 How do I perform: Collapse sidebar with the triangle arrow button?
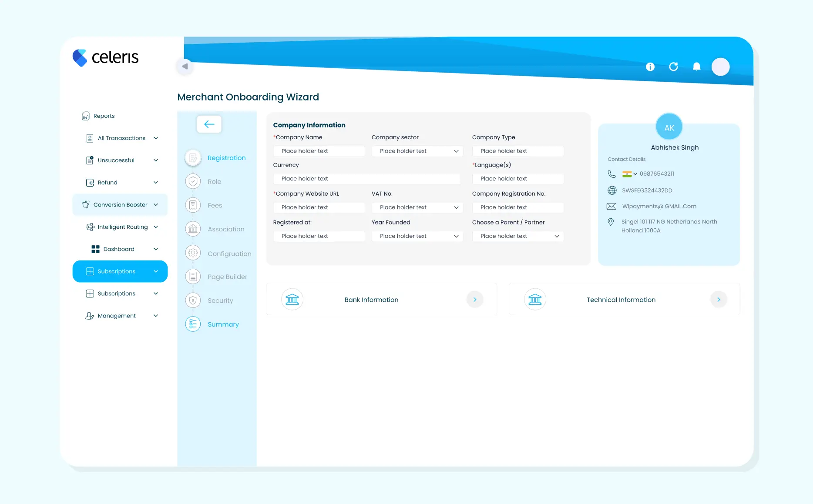tap(185, 67)
